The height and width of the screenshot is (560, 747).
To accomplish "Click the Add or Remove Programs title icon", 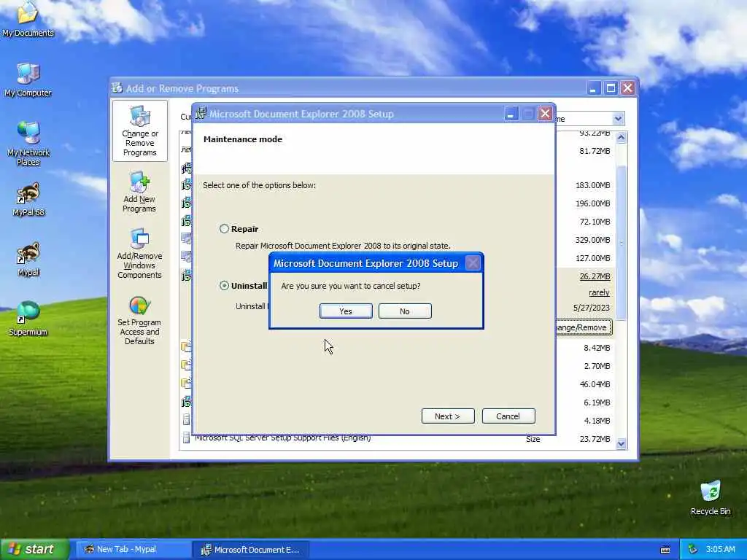I will (x=117, y=88).
